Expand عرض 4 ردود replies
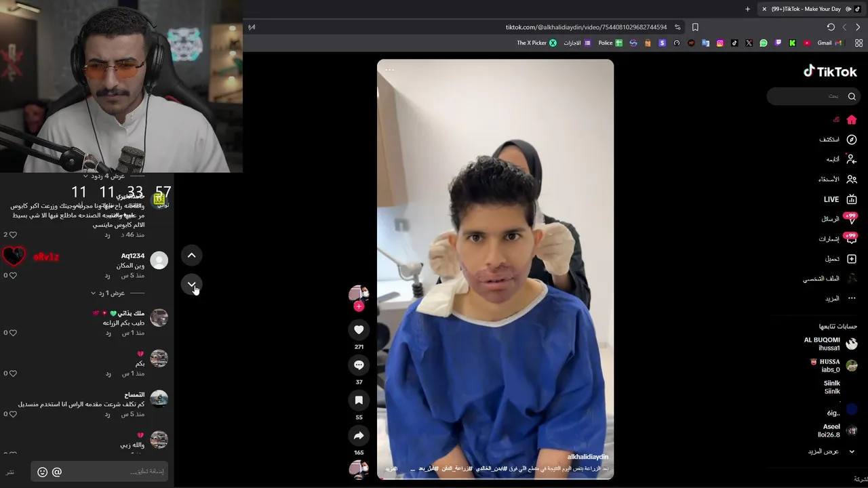This screenshot has height=488, width=868. 104,176
